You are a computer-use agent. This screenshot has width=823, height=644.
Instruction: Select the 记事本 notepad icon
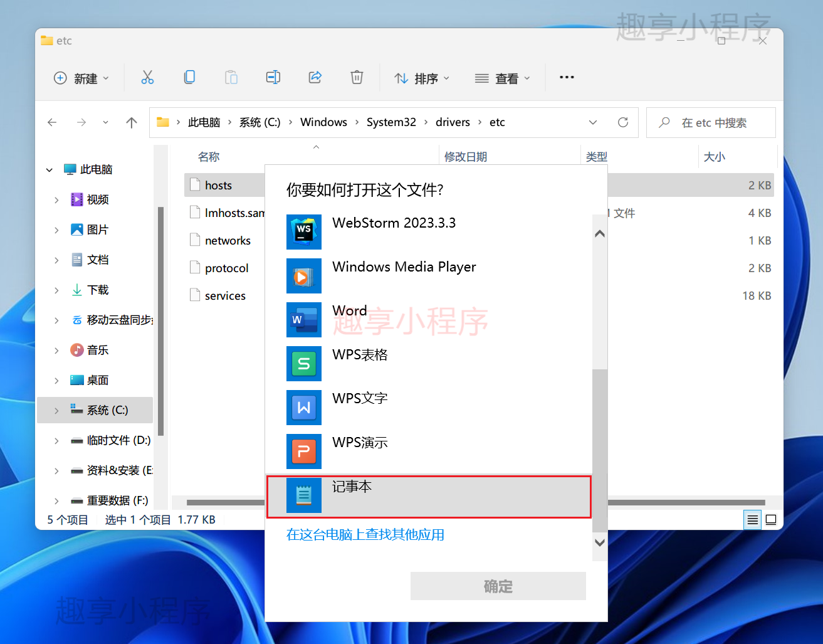(x=304, y=495)
